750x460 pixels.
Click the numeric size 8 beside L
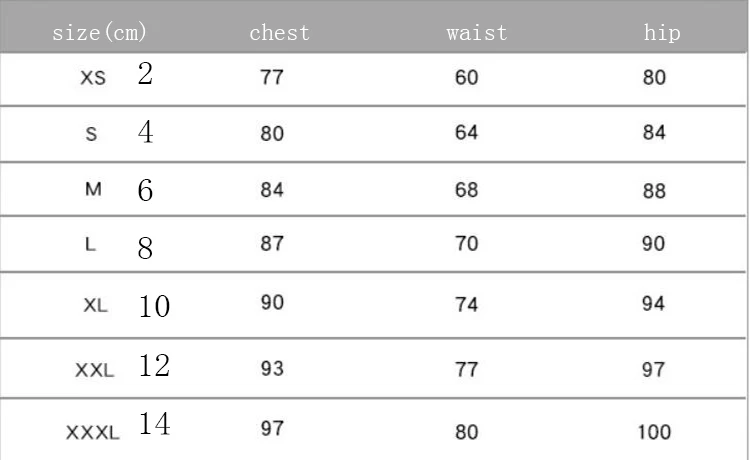point(146,248)
